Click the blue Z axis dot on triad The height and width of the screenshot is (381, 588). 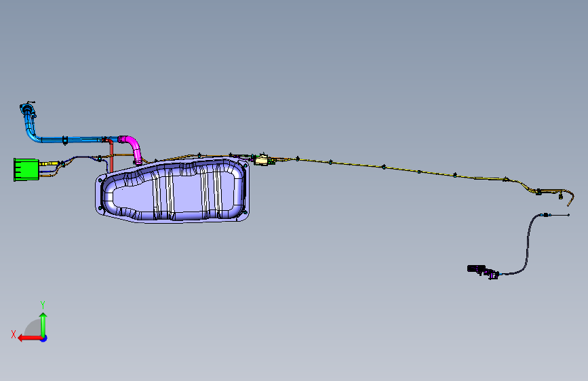[x=44, y=338]
